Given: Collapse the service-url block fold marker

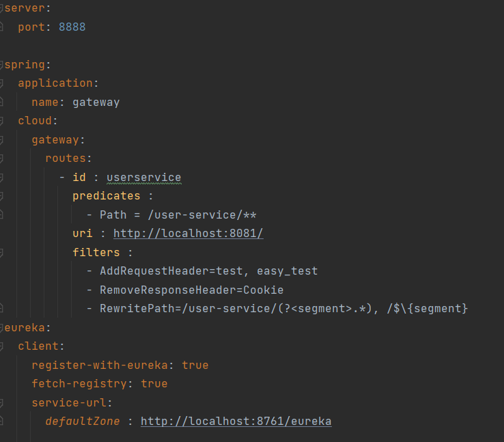Looking at the screenshot, I should pyautogui.click(x=1, y=403).
